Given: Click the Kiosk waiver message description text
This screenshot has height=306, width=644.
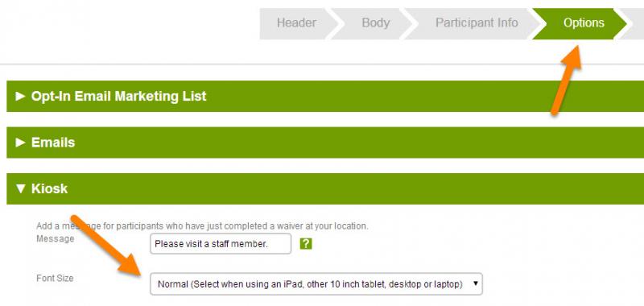Looking at the screenshot, I should point(202,226).
